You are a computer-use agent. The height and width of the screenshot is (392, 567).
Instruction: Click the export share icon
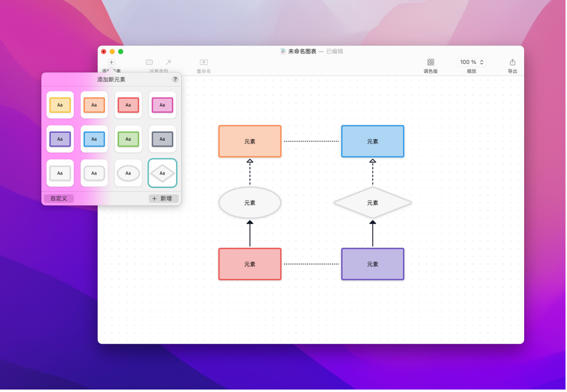(x=512, y=62)
